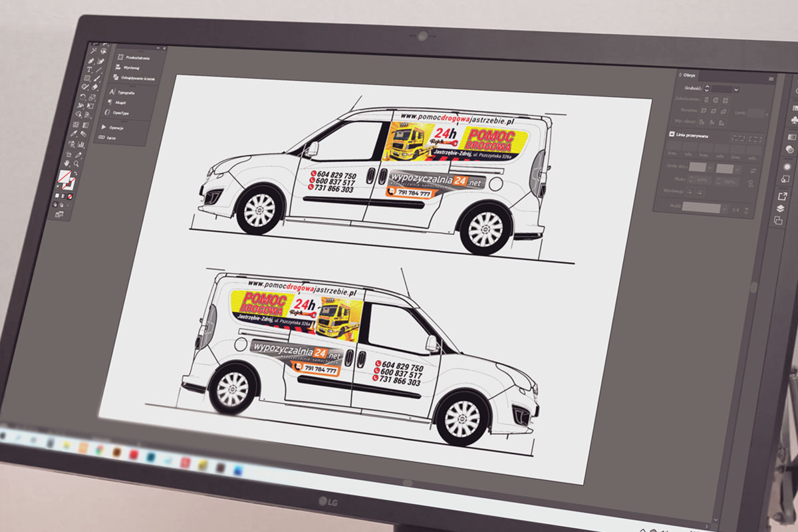Select the Zoom tool
This screenshot has height=532, width=798.
[77, 163]
